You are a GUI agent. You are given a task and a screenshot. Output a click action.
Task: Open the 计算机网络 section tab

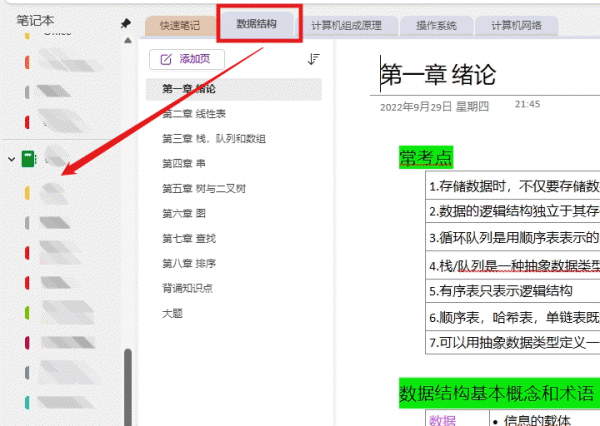516,26
